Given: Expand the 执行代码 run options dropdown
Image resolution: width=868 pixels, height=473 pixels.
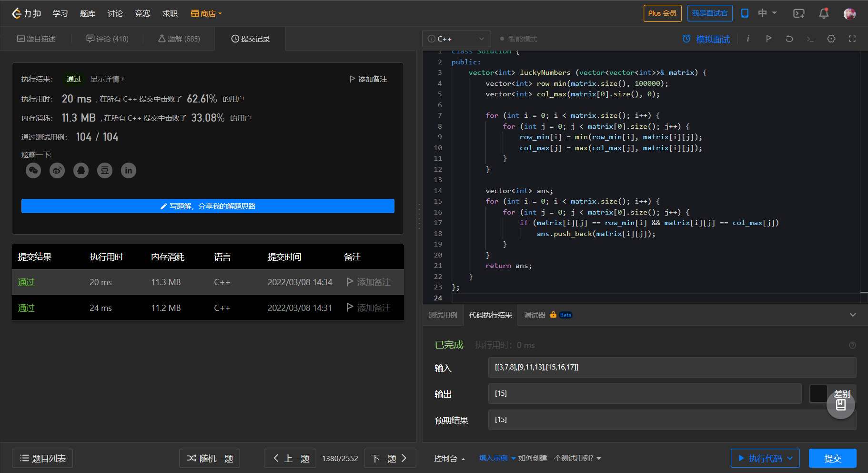Looking at the screenshot, I should tap(790, 458).
